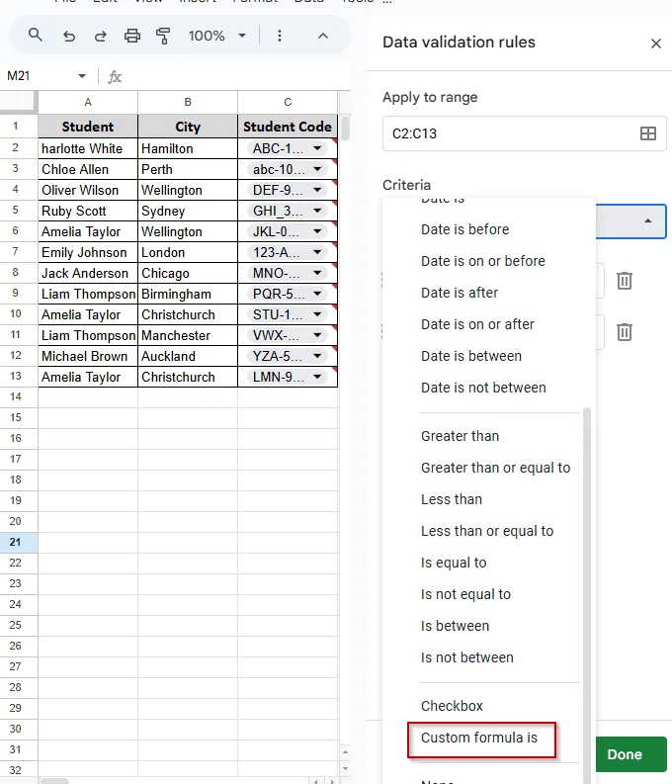The height and width of the screenshot is (784, 672).
Task: Select 'Greater than or equal to'
Action: [x=496, y=468]
